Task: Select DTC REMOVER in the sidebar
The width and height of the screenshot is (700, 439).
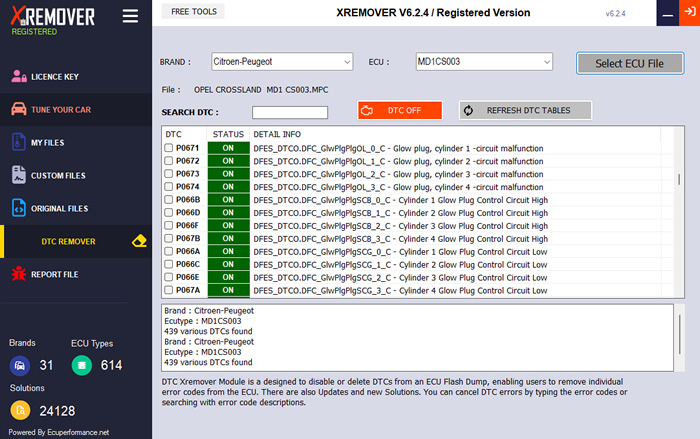Action: pyautogui.click(x=68, y=242)
